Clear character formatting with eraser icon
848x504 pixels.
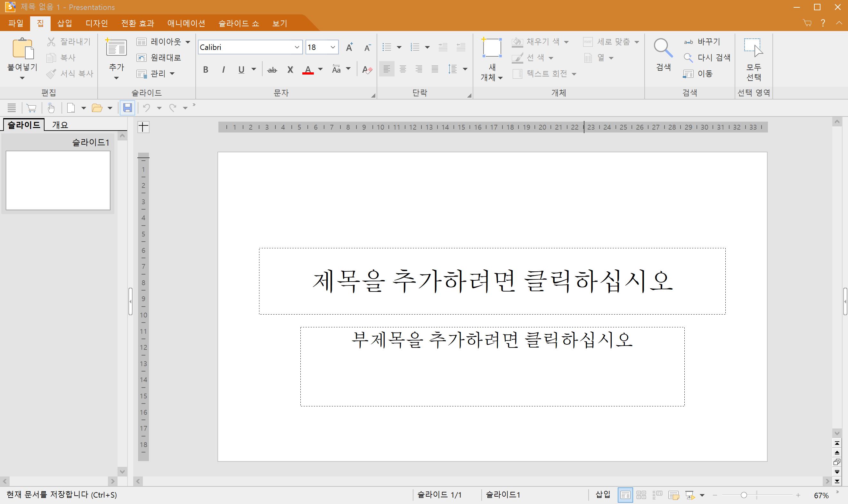point(367,70)
